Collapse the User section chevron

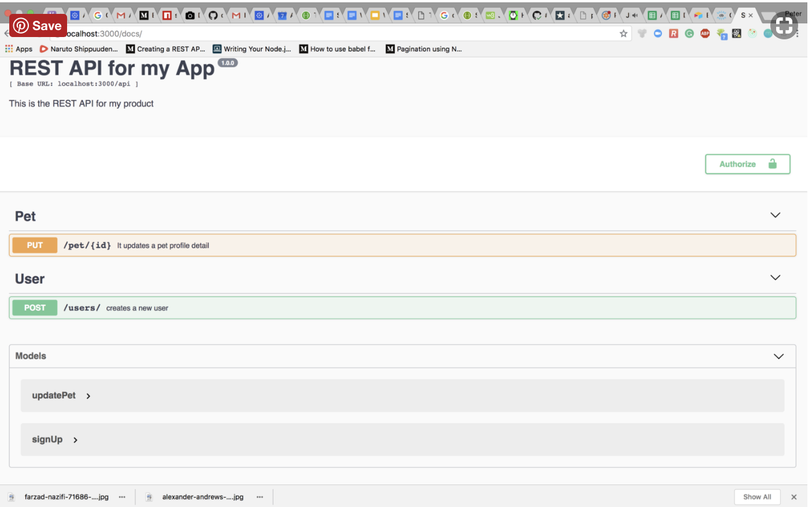click(x=775, y=278)
